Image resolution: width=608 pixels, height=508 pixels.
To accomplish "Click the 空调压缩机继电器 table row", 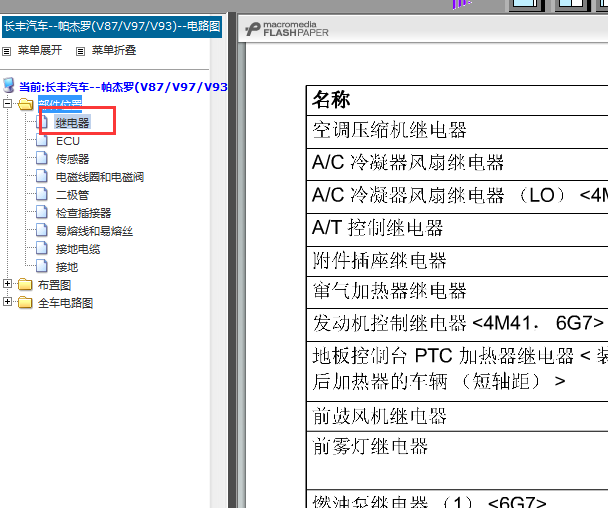I will click(x=457, y=132).
